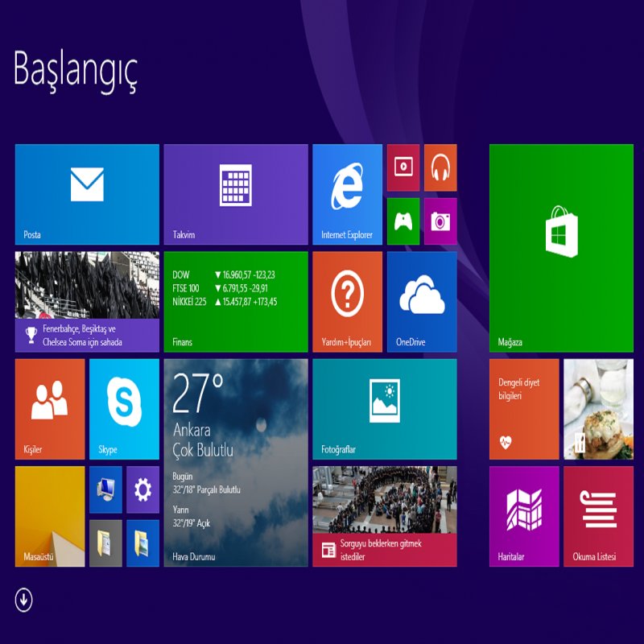Open the Documents folder tile
This screenshot has height=644, width=644.
(x=106, y=543)
